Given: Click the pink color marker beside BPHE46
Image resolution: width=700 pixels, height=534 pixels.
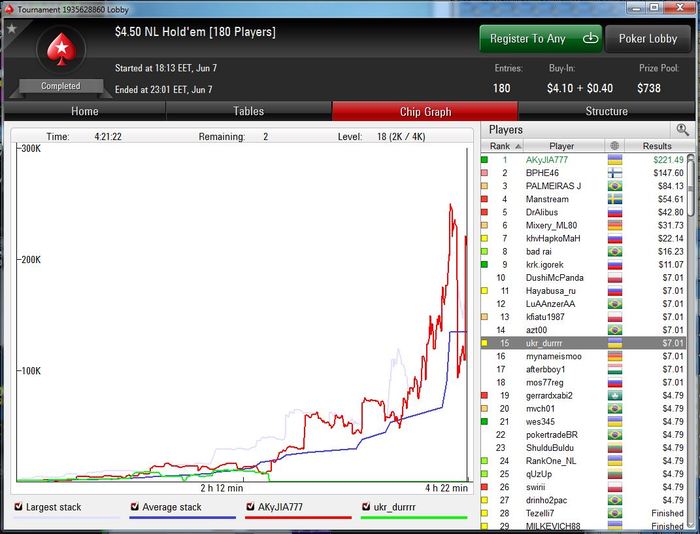Looking at the screenshot, I should click(x=484, y=173).
